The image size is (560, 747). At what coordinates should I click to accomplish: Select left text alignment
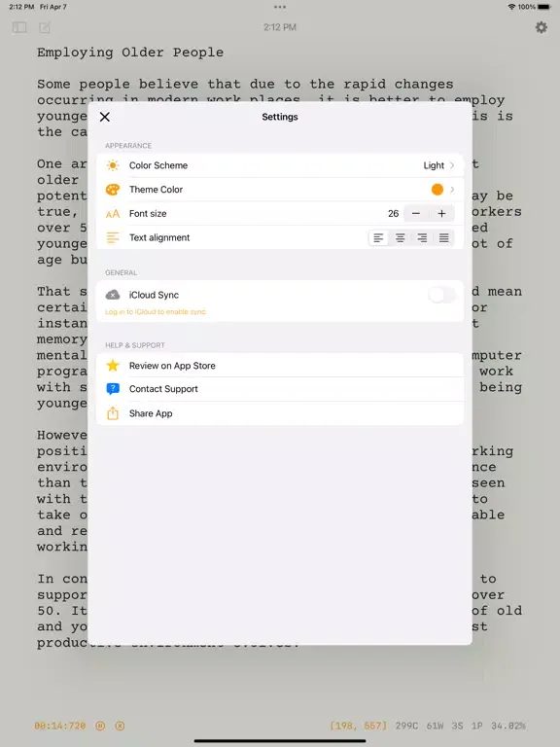(378, 237)
